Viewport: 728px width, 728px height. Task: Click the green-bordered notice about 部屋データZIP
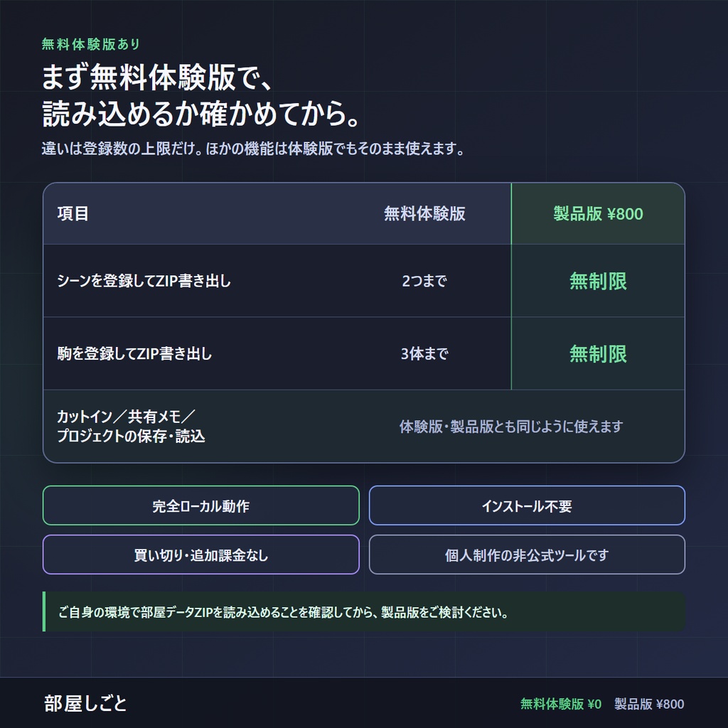pos(364,612)
